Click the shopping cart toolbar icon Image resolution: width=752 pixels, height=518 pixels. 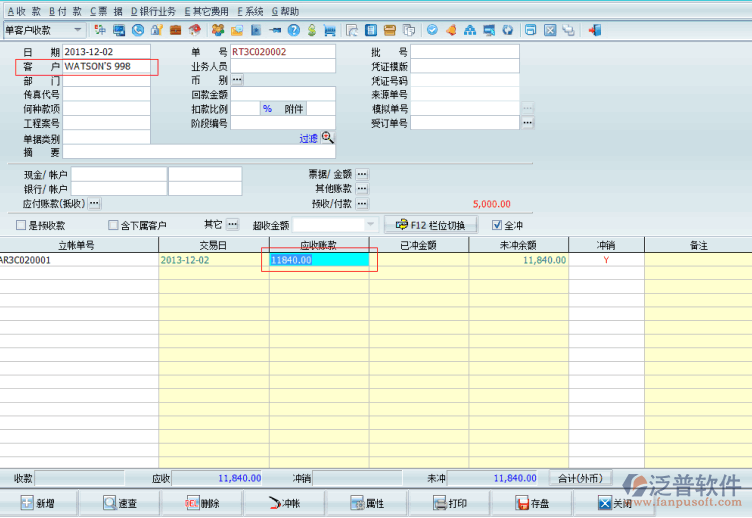pyautogui.click(x=330, y=30)
